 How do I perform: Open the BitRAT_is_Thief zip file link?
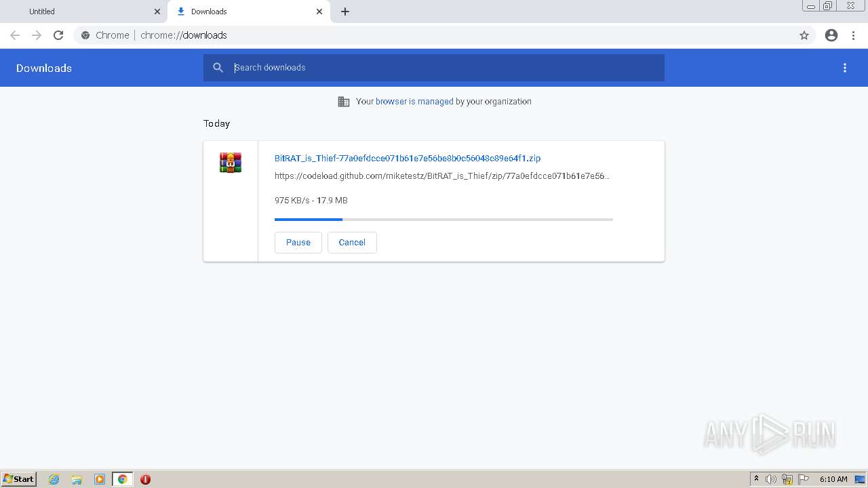[408, 158]
